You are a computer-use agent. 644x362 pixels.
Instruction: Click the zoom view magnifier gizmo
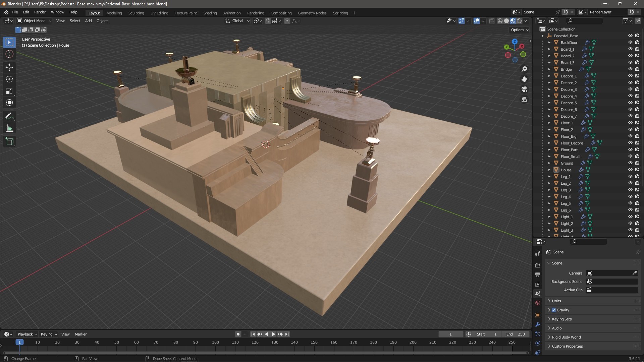click(x=524, y=69)
